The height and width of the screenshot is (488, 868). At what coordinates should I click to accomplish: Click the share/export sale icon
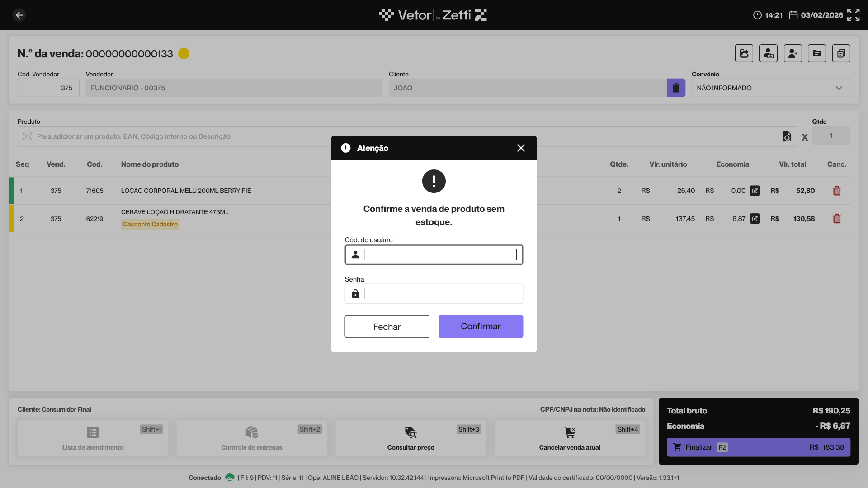tap(744, 53)
